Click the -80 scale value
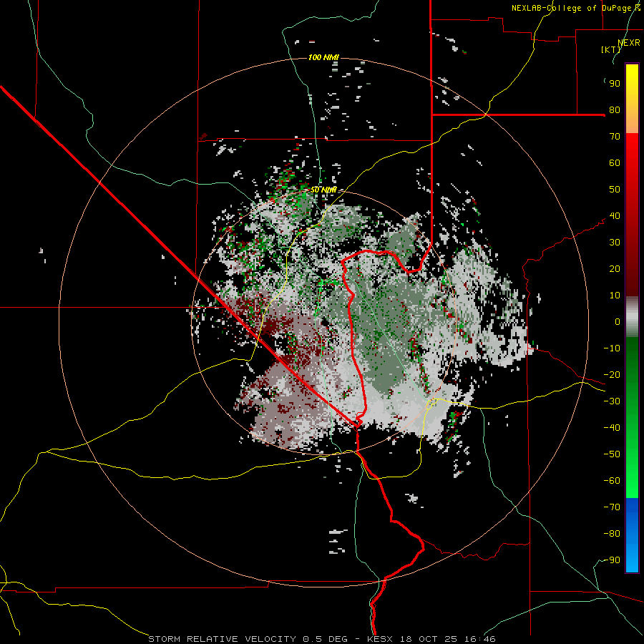 tap(612, 534)
